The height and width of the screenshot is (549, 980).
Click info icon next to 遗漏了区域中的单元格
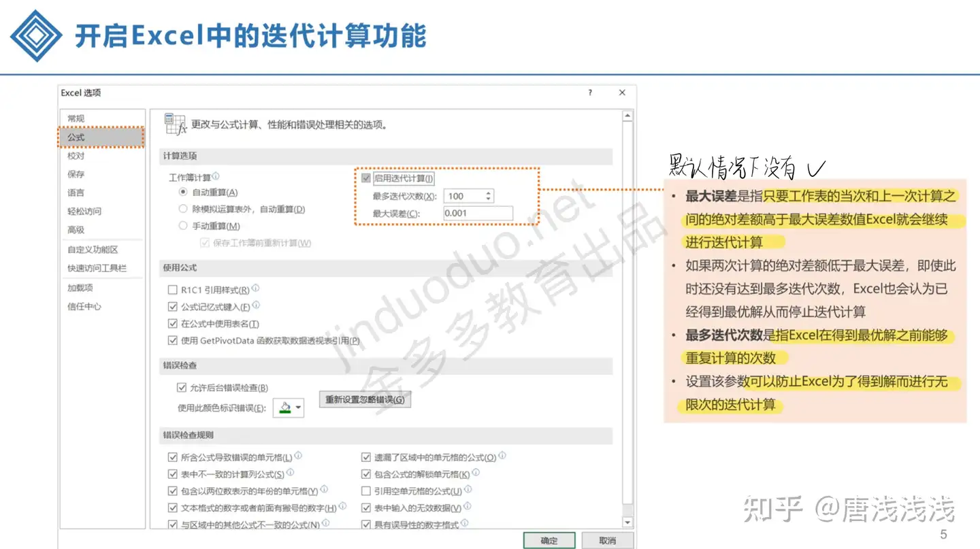[502, 456]
